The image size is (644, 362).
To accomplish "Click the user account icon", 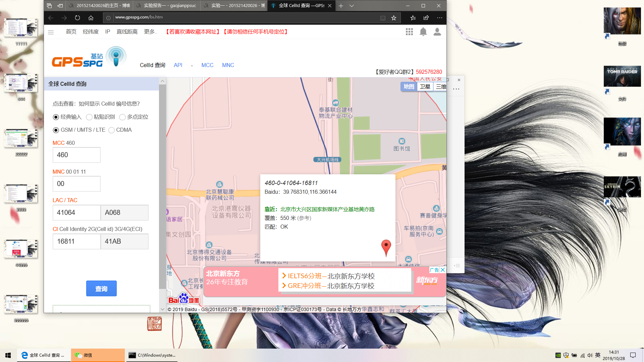I will pyautogui.click(x=437, y=32).
